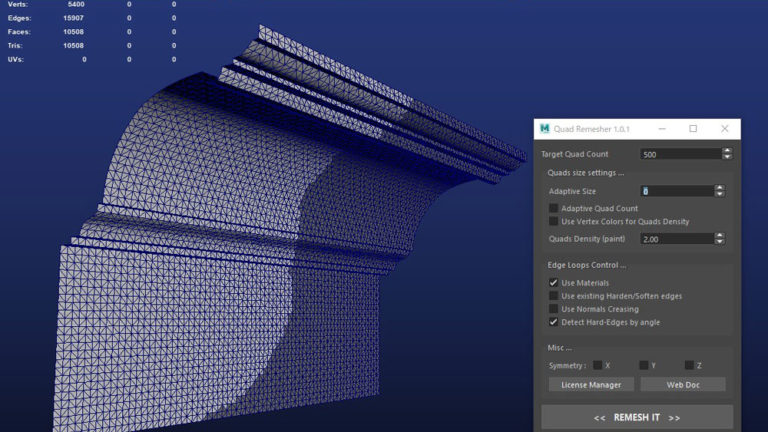This screenshot has height=432, width=768.
Task: Maximize the Quad Remesher window
Action: pyautogui.click(x=693, y=129)
